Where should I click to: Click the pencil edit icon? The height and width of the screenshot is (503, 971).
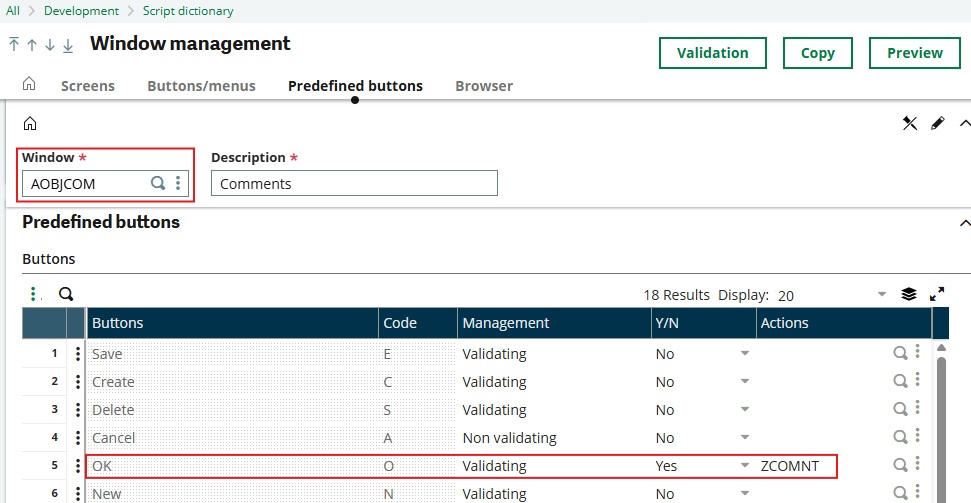(937, 123)
